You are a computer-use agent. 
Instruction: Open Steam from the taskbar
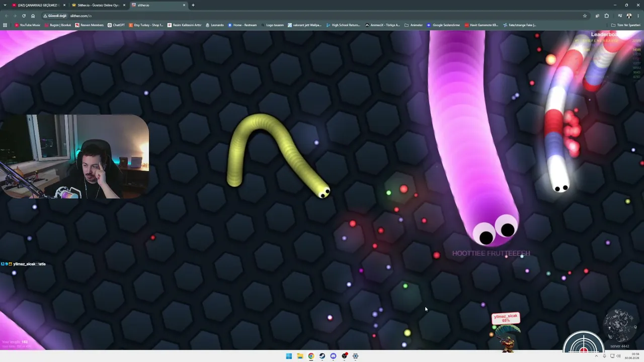[322, 356]
